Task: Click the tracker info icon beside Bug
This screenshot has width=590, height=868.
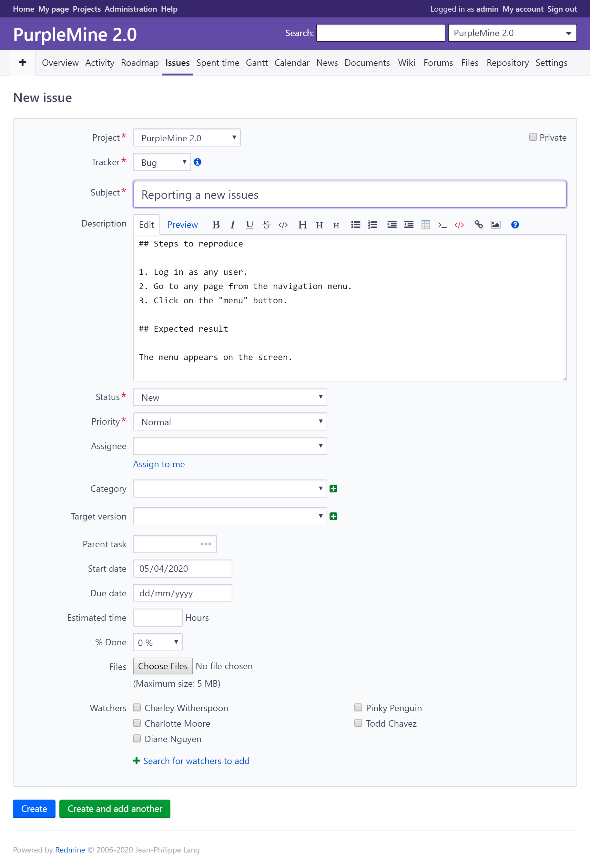Action: click(x=197, y=162)
